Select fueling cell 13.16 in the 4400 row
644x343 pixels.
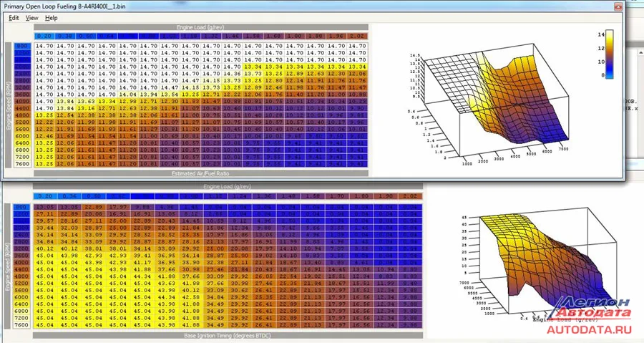86,108
